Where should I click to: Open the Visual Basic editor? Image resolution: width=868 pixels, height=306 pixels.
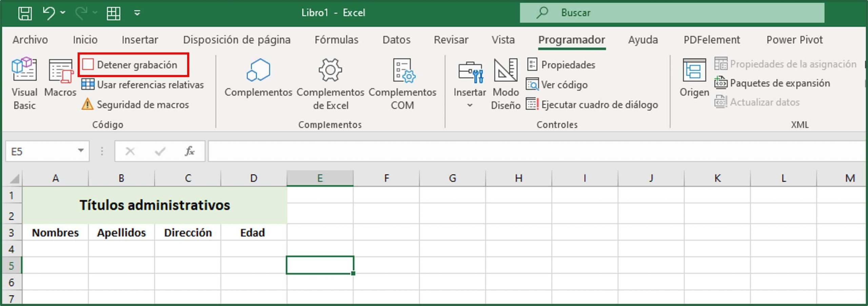[x=24, y=81]
